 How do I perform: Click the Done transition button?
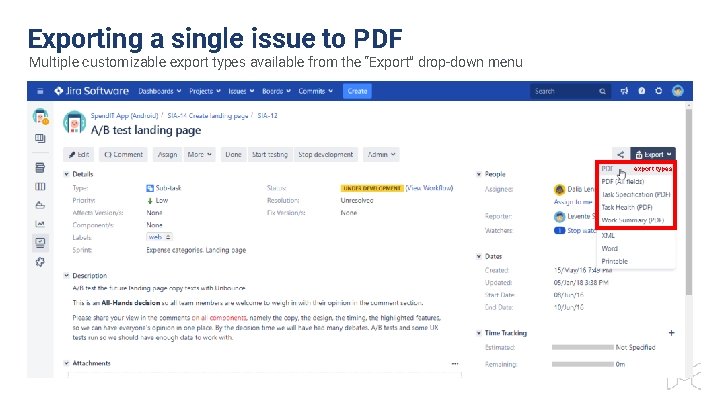233,154
